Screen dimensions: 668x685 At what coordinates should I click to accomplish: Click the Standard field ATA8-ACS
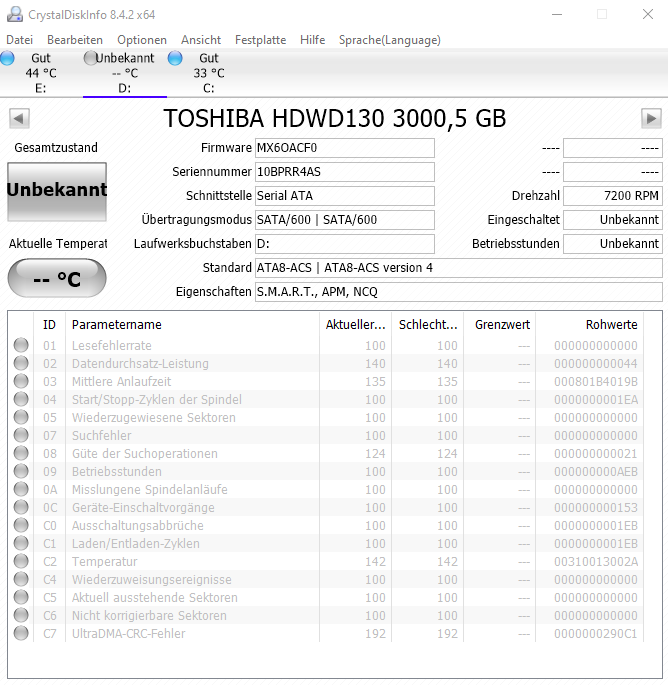click(459, 268)
